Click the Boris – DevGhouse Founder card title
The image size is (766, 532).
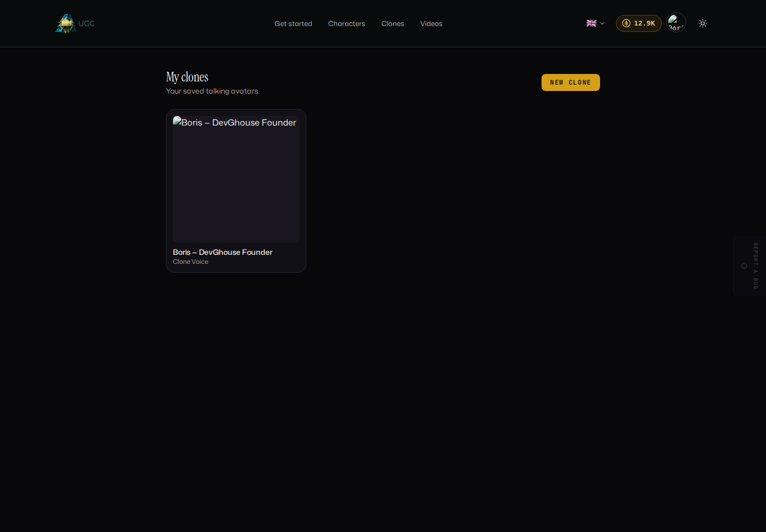click(222, 252)
